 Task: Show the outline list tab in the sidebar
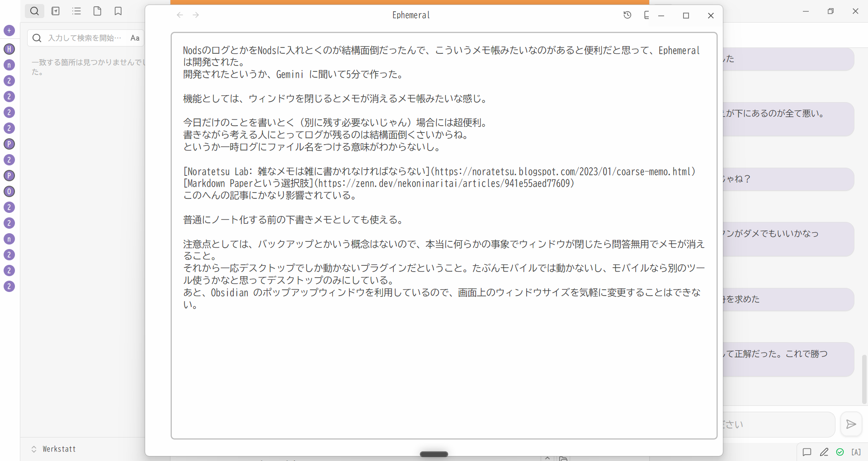point(76,11)
